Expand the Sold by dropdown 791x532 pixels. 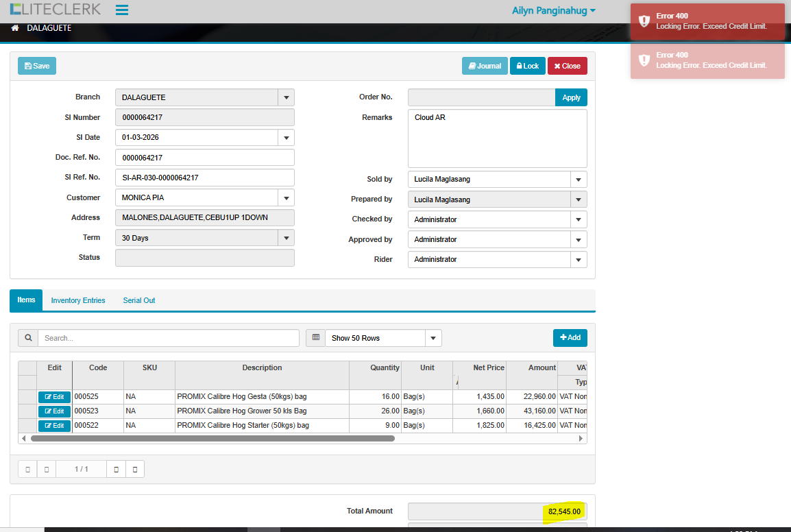coord(579,180)
